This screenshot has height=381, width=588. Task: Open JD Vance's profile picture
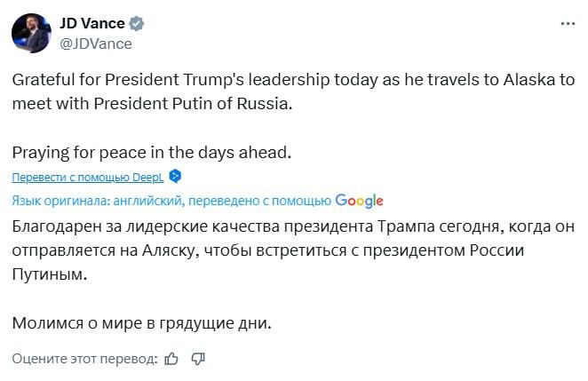(x=31, y=33)
